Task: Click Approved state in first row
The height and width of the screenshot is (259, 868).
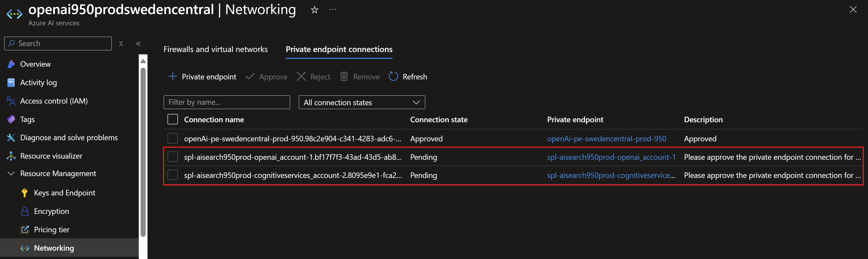Action: click(426, 139)
